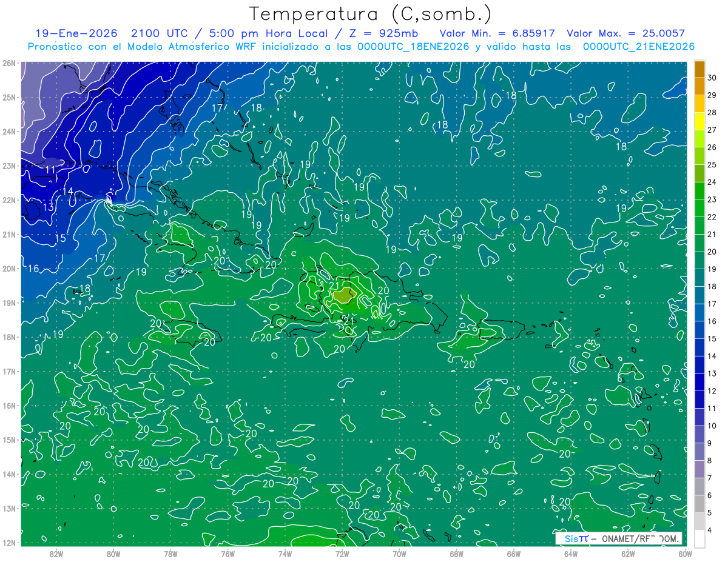Screen dimensions: 728x562
Task: Click legend value "27" on the color scale
Action: (712, 130)
